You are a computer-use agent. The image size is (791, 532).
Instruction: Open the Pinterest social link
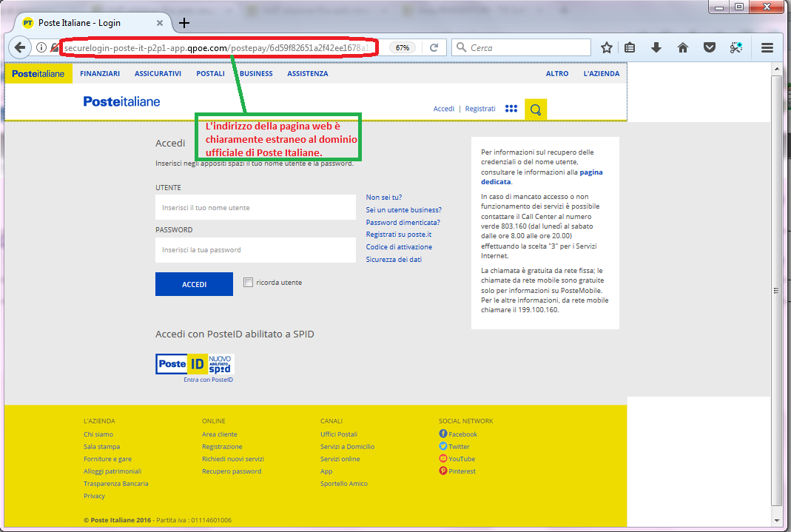pyautogui.click(x=457, y=471)
